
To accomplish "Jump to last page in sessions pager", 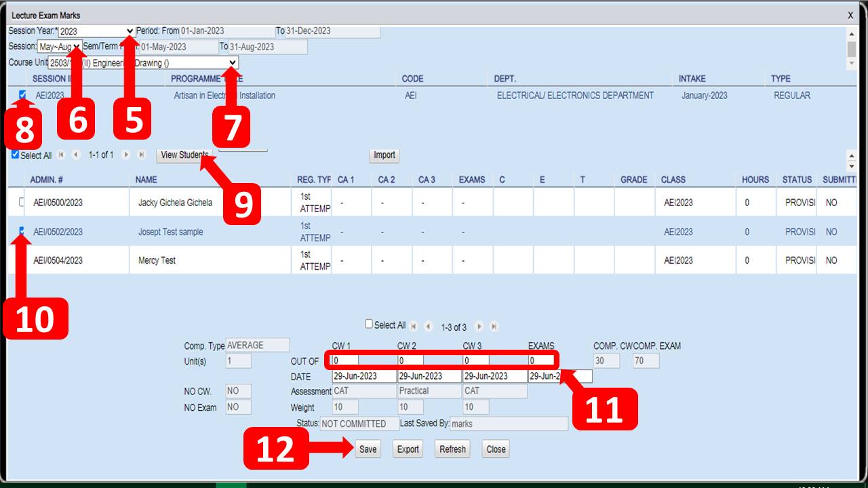I will (x=141, y=155).
